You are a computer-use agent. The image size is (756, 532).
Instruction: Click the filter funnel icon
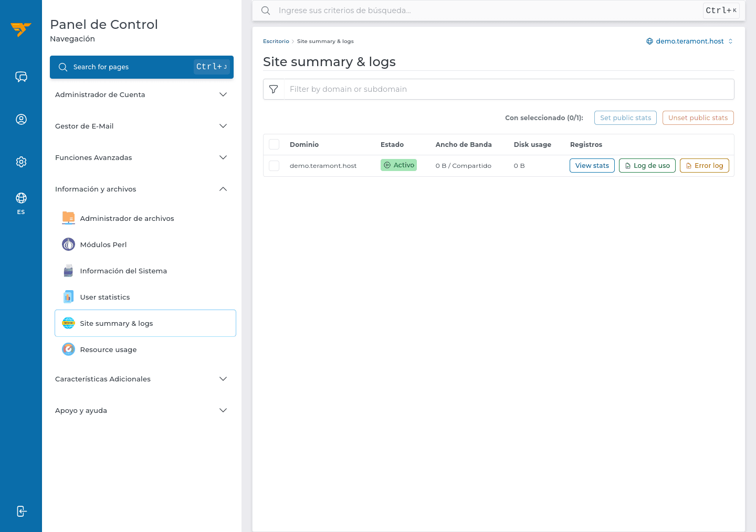click(x=274, y=89)
